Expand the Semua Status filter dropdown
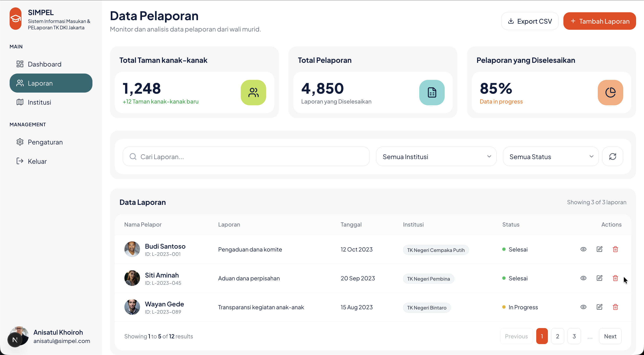 tap(550, 157)
